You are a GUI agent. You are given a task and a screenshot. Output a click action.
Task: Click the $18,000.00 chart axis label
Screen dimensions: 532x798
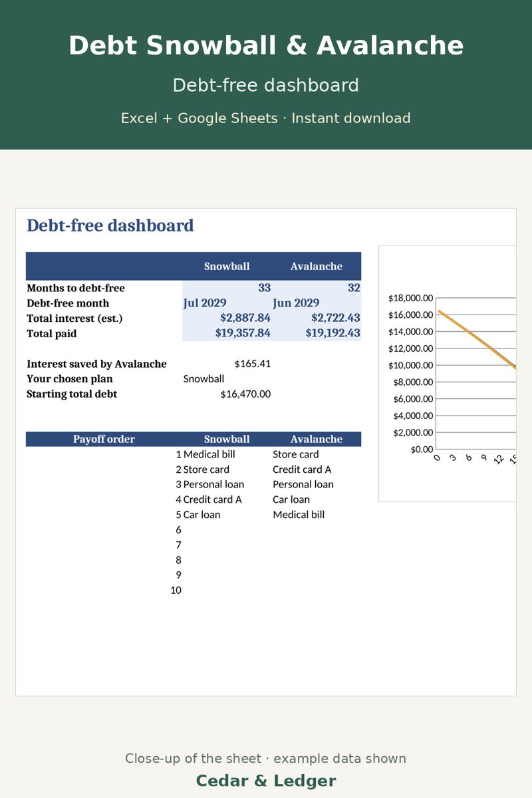point(411,298)
